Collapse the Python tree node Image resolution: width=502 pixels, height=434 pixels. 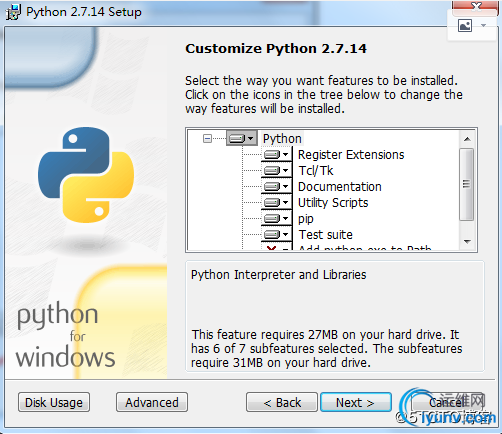pos(207,138)
